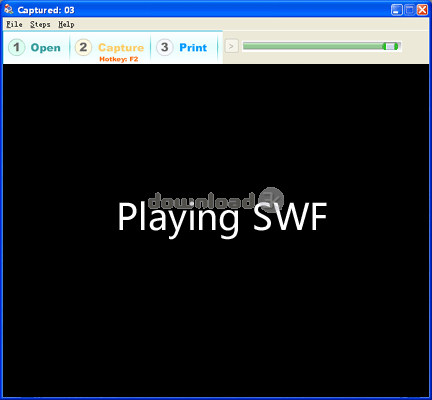432x400 pixels.
Task: Minimize the Captured window
Action: tap(396, 10)
